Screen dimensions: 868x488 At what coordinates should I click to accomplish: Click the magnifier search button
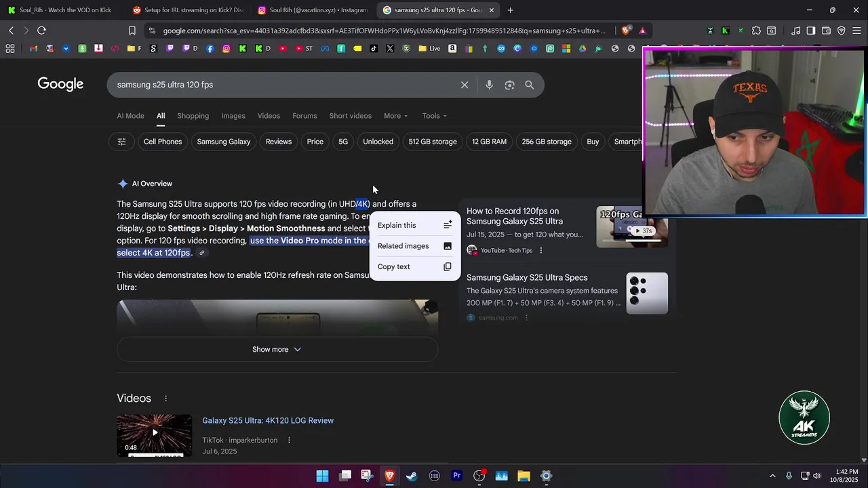pos(530,85)
